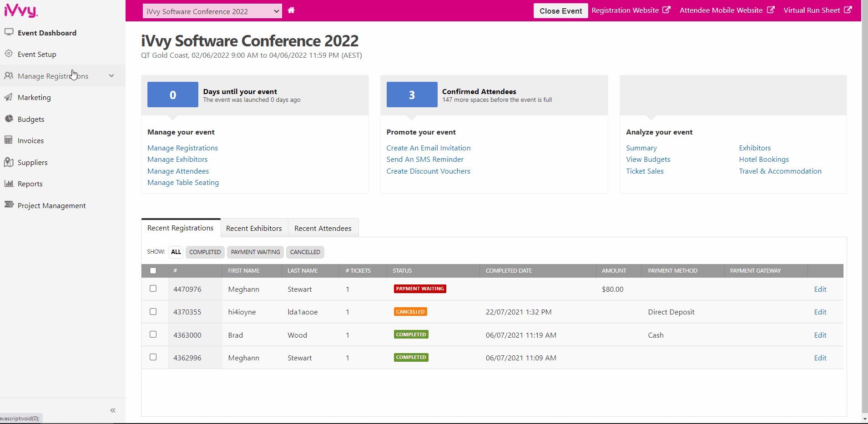This screenshot has height=424, width=868.
Task: Filter registrations by PAYMENT WAITING
Action: coord(255,252)
